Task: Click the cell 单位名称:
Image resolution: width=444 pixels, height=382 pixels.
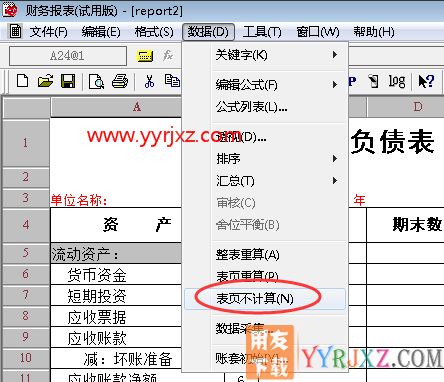Action: tap(79, 200)
